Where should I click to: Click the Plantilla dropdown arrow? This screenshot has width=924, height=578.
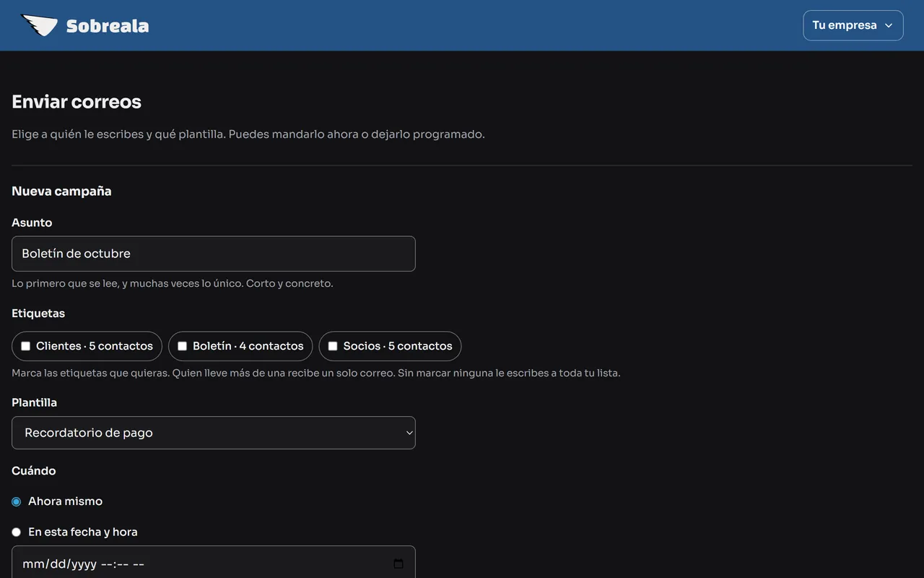(409, 433)
